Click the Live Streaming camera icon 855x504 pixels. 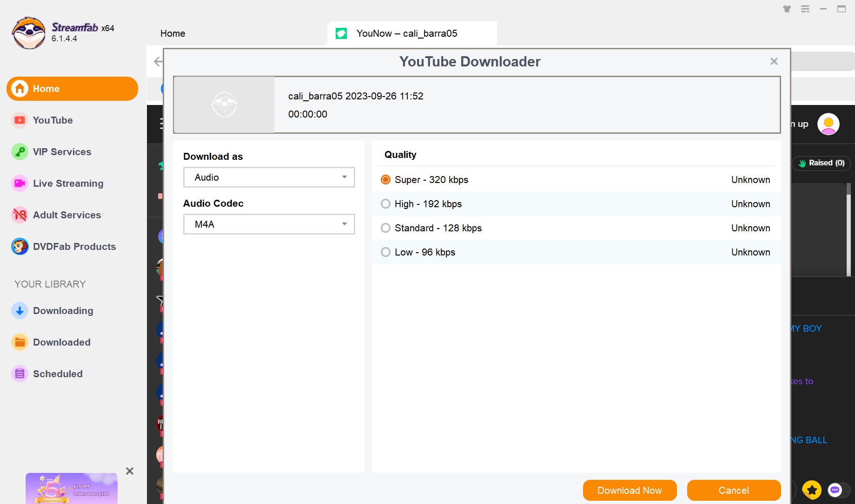[x=20, y=183]
